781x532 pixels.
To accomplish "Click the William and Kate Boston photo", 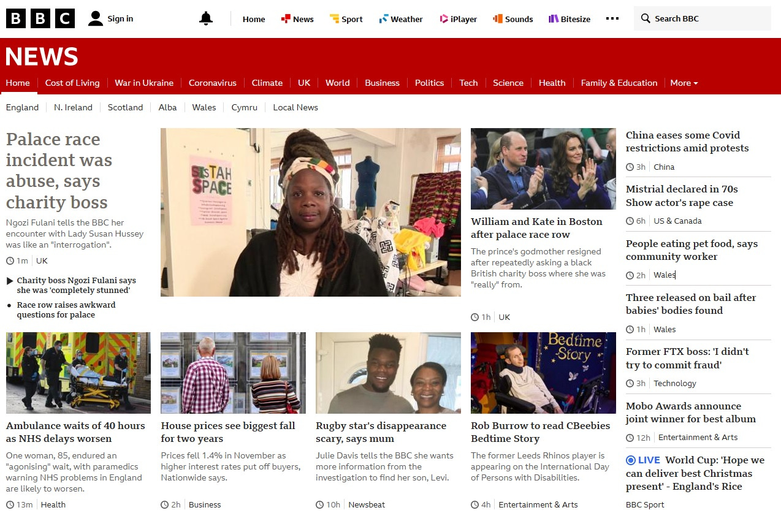I will tap(543, 168).
